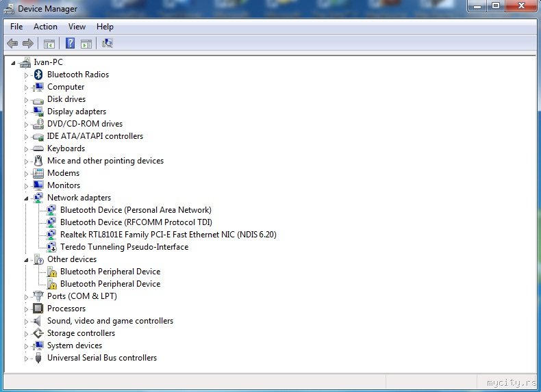Expand the Display adapters node
Viewport: 541px width, 392px height.
[26, 112]
